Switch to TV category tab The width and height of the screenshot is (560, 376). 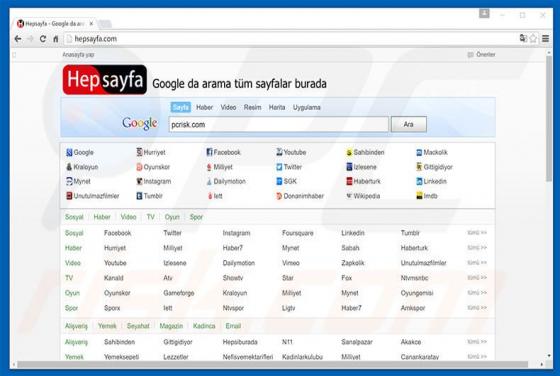tap(150, 217)
